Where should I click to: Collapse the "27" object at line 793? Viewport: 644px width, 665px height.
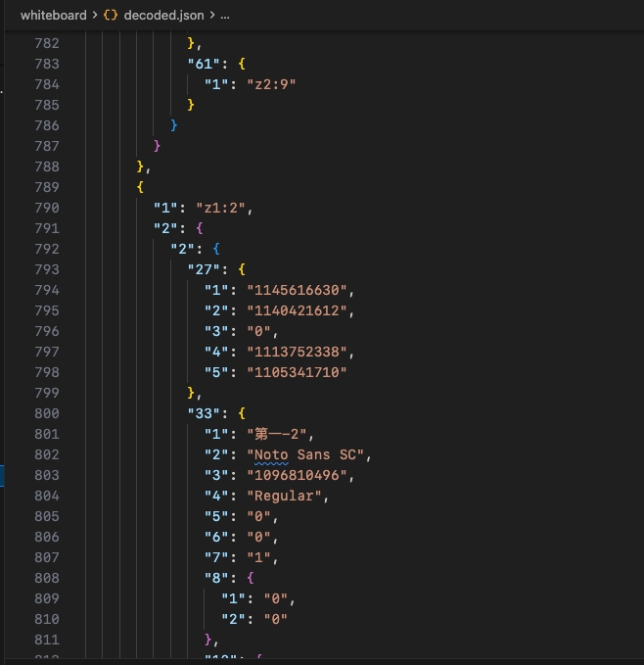[x=72, y=269]
